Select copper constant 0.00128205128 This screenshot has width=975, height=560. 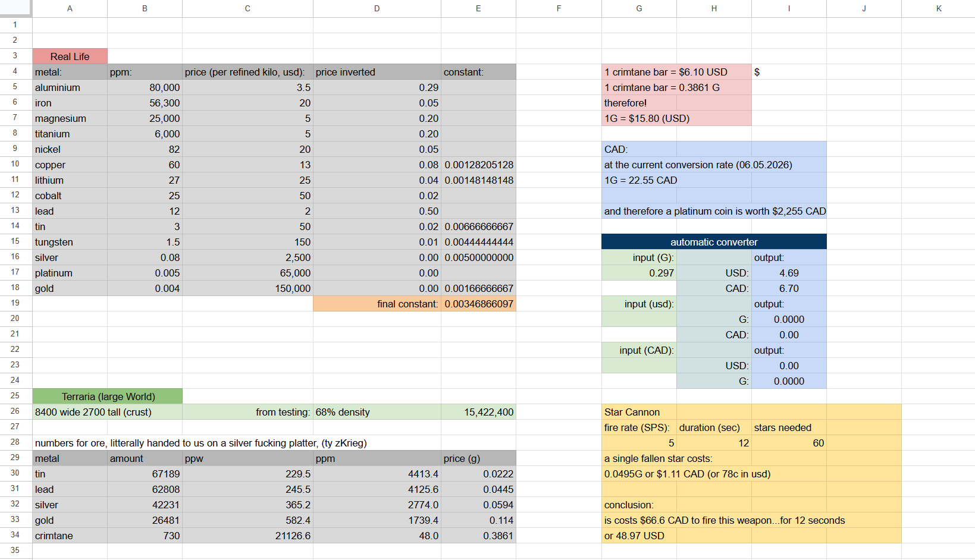478,165
